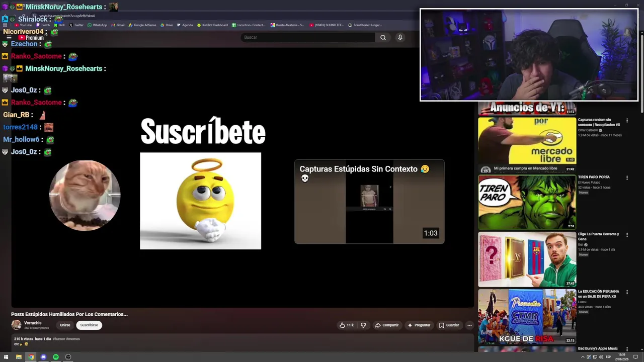Open Windows Start menu
The height and width of the screenshot is (362, 644).
(6, 357)
